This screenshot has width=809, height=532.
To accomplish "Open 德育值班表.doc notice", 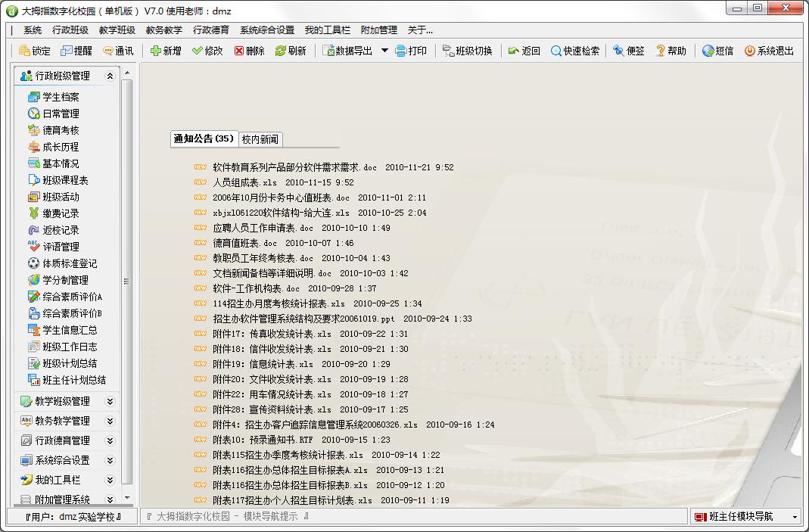I will pos(244,242).
